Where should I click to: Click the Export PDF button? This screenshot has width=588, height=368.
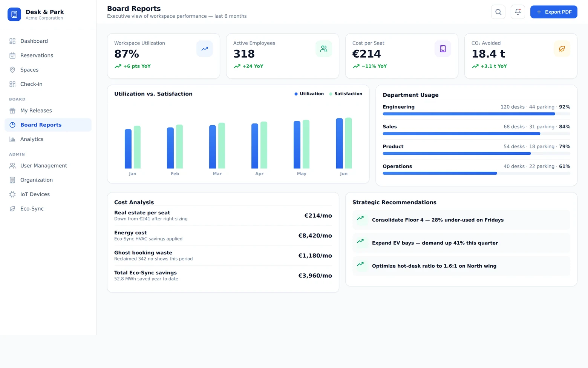(x=554, y=12)
